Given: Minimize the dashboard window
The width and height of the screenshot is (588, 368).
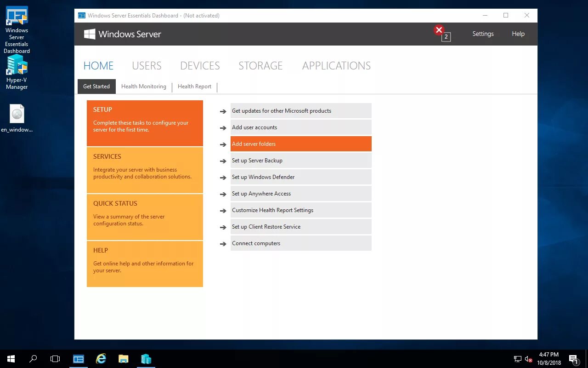Looking at the screenshot, I should point(485,16).
